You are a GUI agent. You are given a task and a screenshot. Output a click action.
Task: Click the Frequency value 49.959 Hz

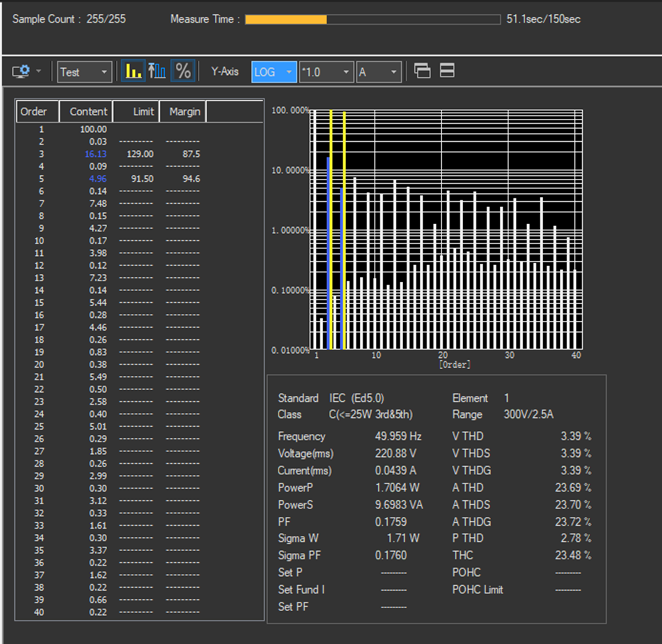[398, 436]
